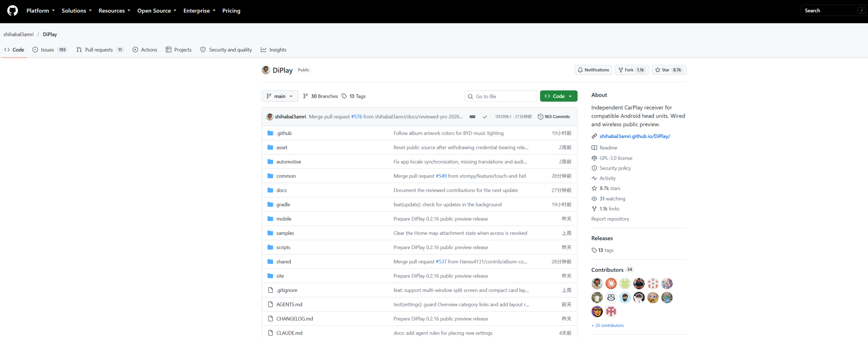Open the 13 Tags link
Screen dimensions: 868x337
354,96
